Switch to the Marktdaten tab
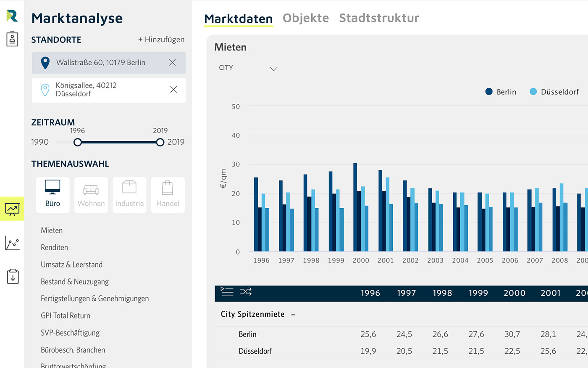 238,19
